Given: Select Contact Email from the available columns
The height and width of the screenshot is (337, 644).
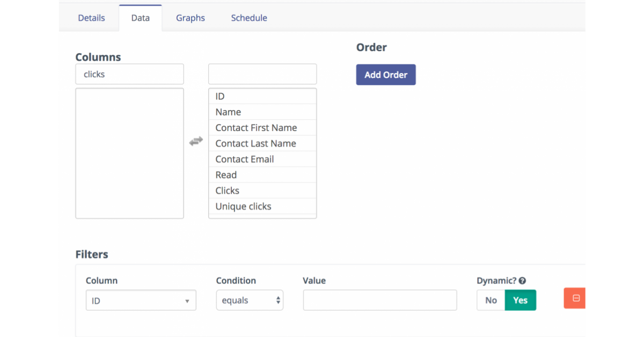Looking at the screenshot, I should [244, 159].
